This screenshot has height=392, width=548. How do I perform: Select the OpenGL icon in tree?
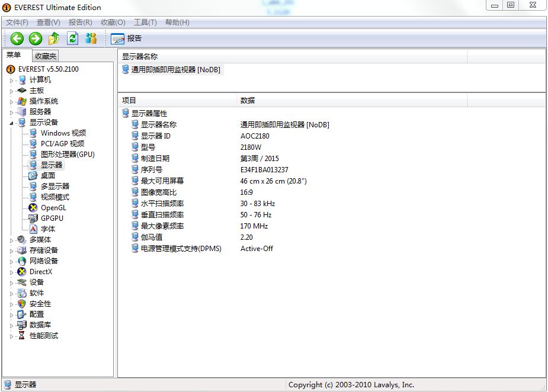(x=33, y=208)
